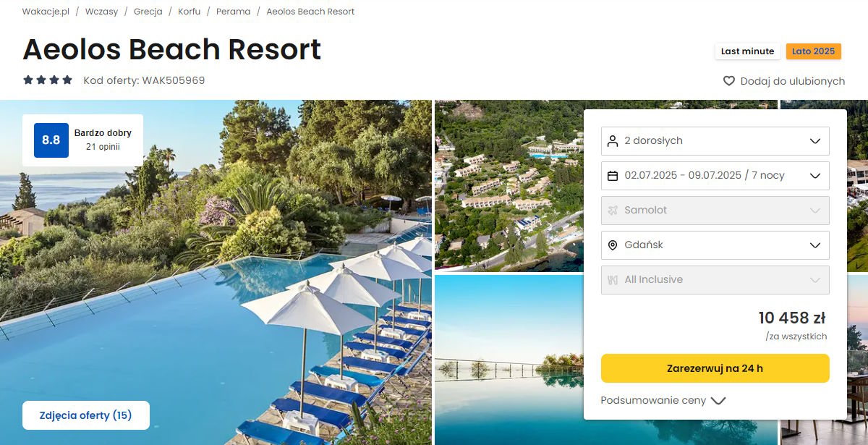Click the calendar icon in date field
The width and height of the screenshot is (868, 445).
[x=613, y=175]
